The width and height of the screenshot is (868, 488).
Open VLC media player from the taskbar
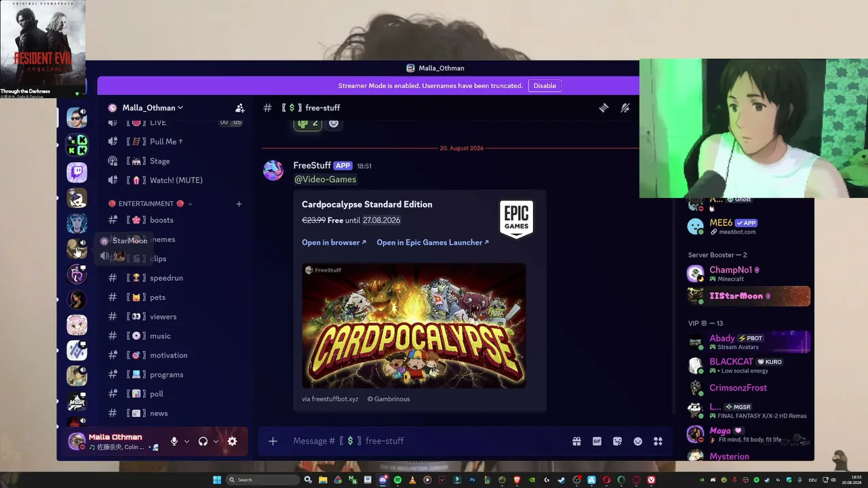(x=412, y=480)
